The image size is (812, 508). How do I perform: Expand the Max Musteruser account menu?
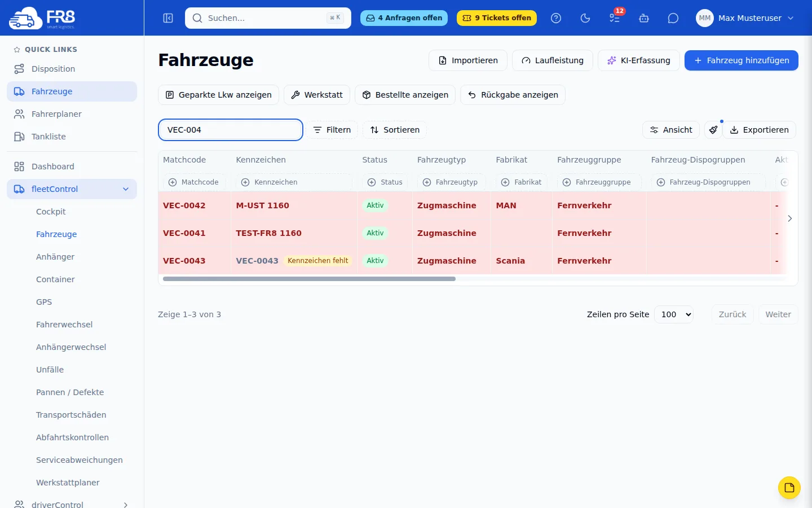click(x=791, y=18)
